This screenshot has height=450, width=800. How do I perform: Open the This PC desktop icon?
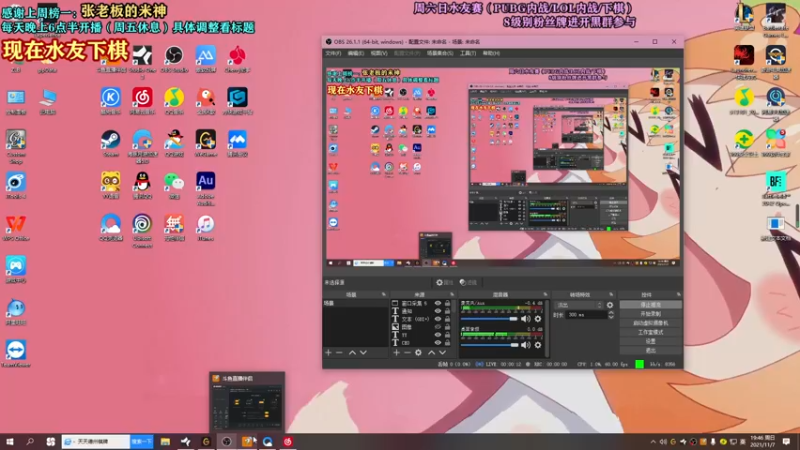tap(47, 97)
